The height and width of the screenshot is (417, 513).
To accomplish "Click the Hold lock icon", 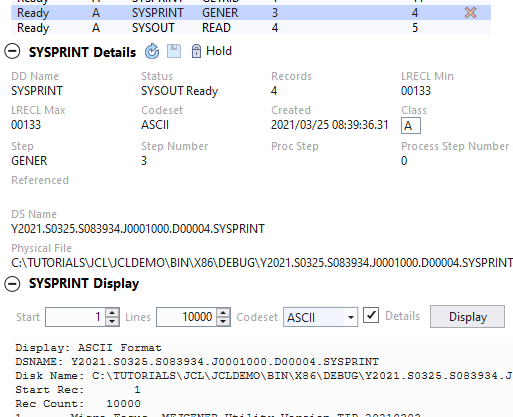I will (196, 51).
